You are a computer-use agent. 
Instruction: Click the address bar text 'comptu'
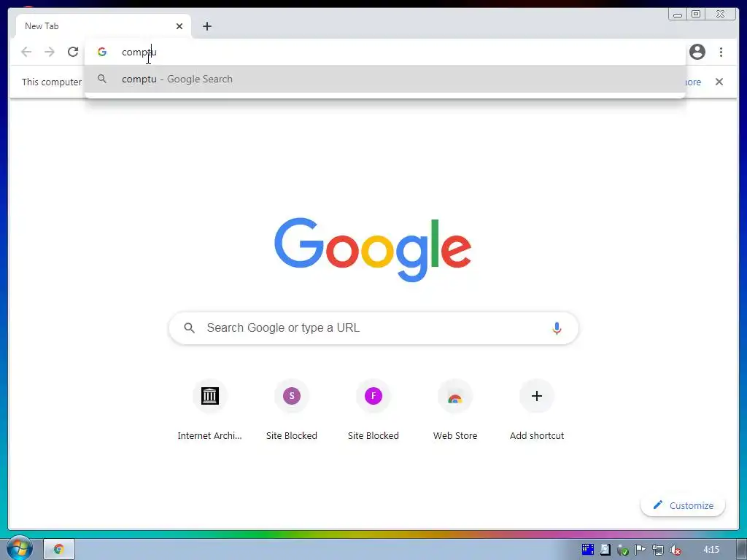click(x=139, y=52)
